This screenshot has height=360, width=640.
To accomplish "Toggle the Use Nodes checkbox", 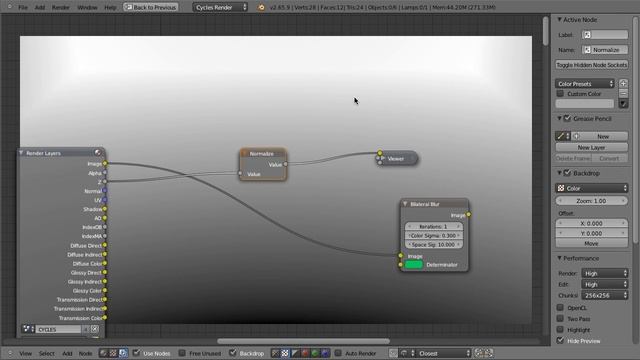I will [136, 353].
